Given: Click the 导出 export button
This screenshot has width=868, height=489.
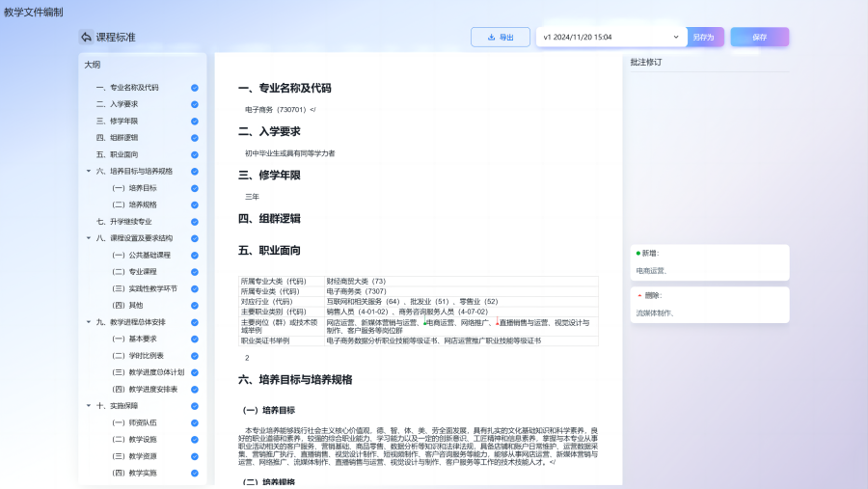Looking at the screenshot, I should click(501, 37).
